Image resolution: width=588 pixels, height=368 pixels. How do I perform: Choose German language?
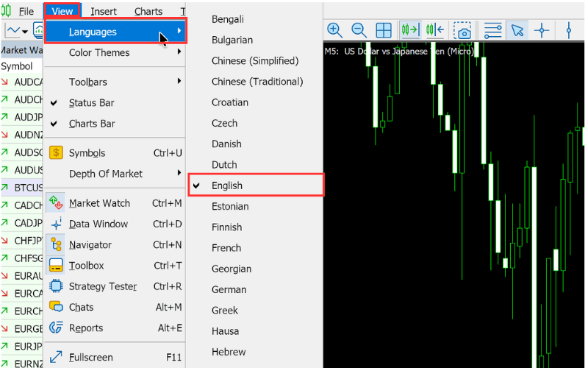point(229,289)
